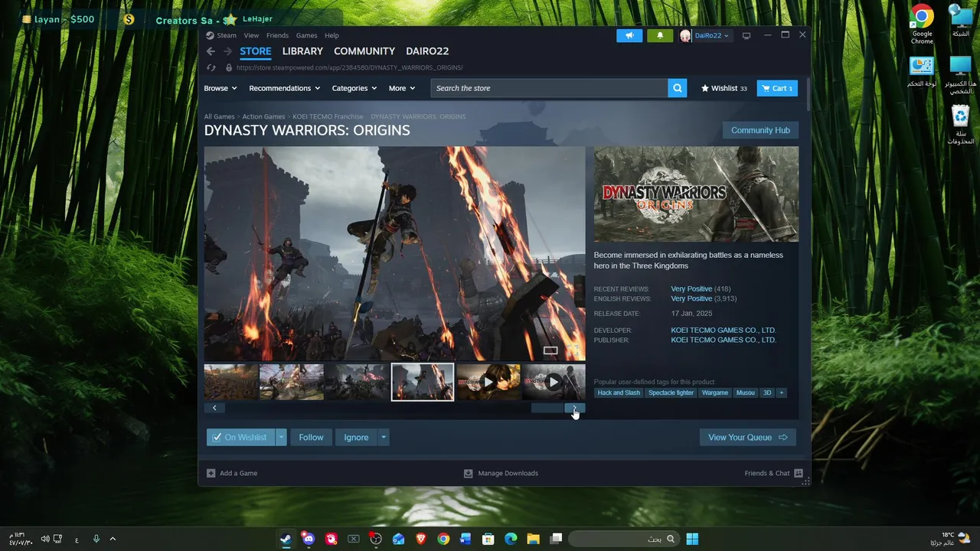This screenshot has height=551, width=980.
Task: Toggle the On Wishlist checkbox button
Action: pos(239,437)
